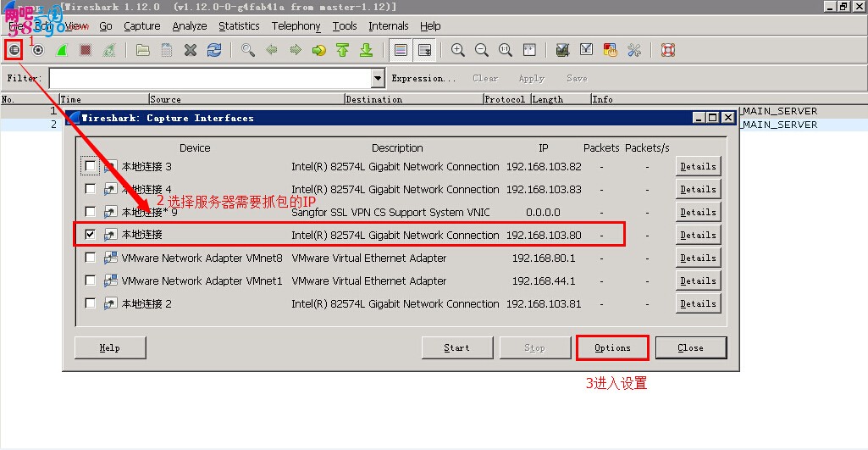Go to a specific packet icon

coord(319,51)
